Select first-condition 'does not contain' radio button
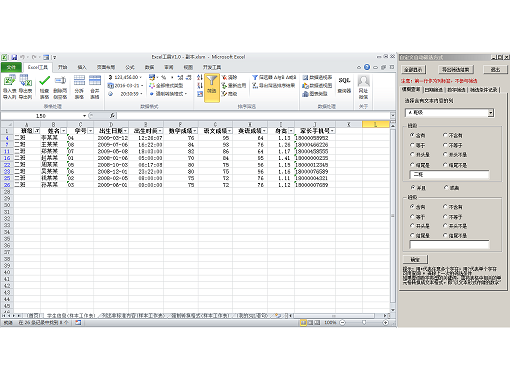 tap(445, 135)
